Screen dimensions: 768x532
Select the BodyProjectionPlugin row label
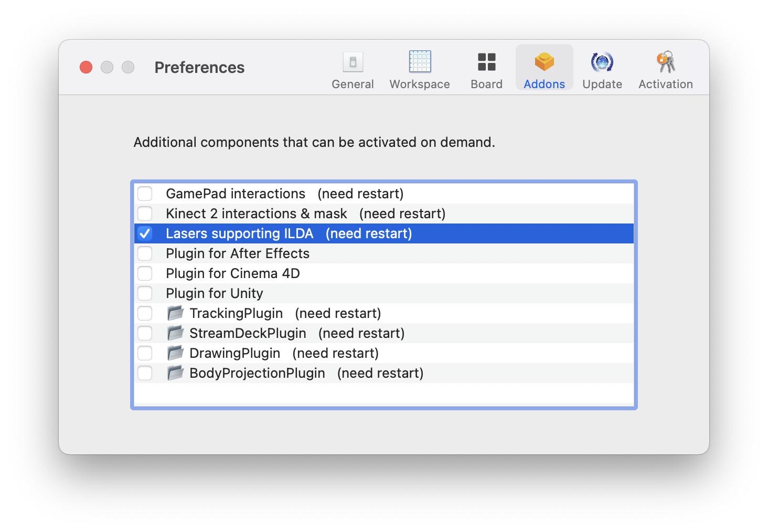coord(257,373)
